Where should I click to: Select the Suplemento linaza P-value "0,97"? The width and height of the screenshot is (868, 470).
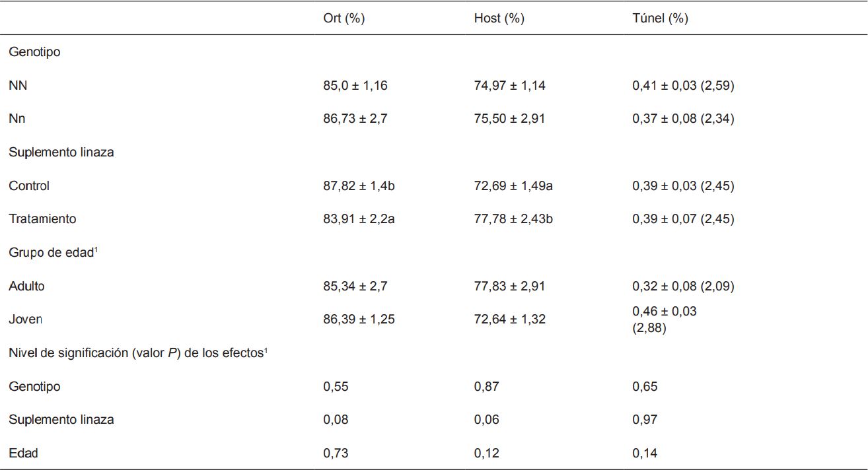pyautogui.click(x=645, y=420)
